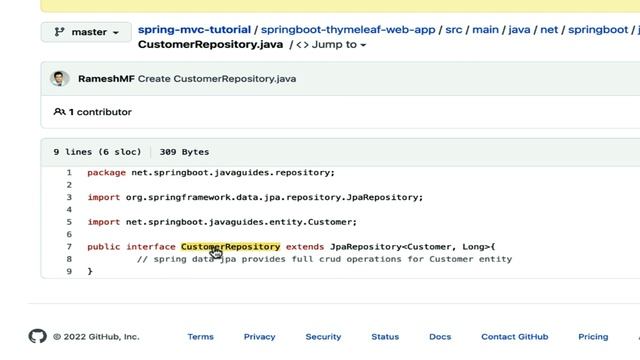Click the CustomerRepository.java file name heading
Image resolution: width=640 pixels, height=360 pixels.
click(211, 44)
